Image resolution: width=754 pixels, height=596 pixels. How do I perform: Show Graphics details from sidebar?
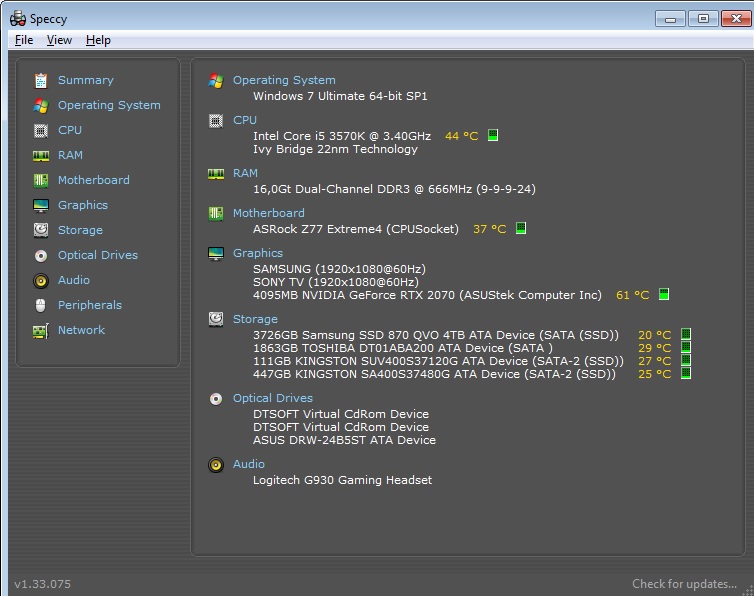click(83, 205)
